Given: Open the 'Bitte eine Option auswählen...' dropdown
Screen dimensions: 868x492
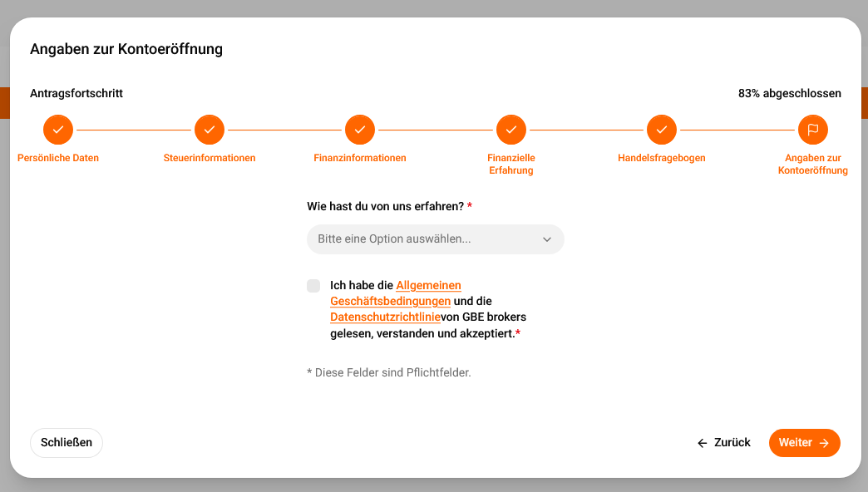Looking at the screenshot, I should [x=436, y=239].
